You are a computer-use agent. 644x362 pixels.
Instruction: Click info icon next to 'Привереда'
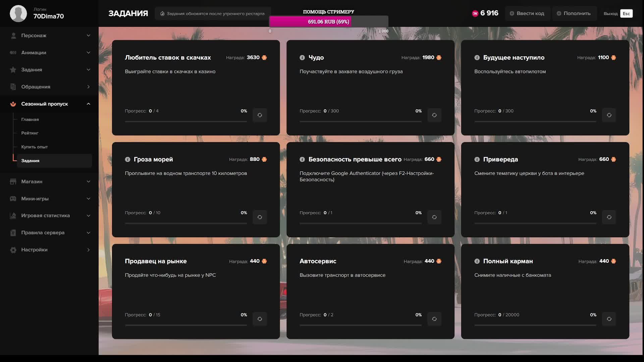pyautogui.click(x=477, y=160)
